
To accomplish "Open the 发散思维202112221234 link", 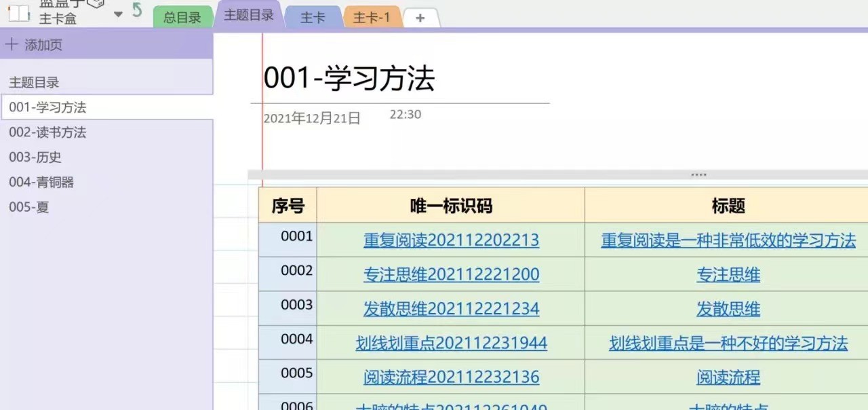I will tap(451, 308).
